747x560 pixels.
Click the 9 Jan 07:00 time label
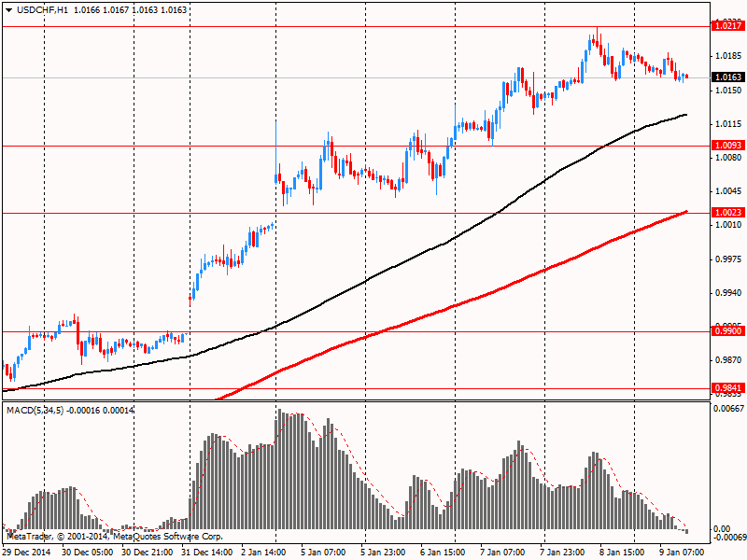tap(682, 553)
